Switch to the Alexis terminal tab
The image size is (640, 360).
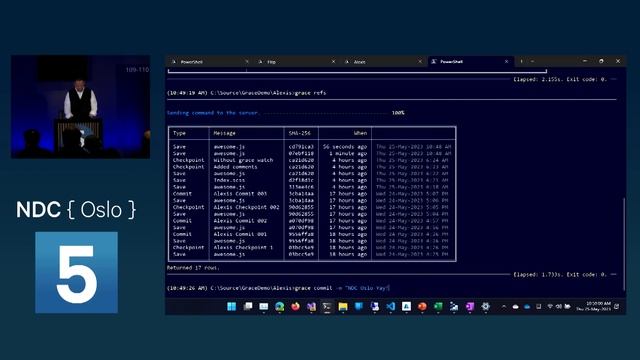(383, 62)
